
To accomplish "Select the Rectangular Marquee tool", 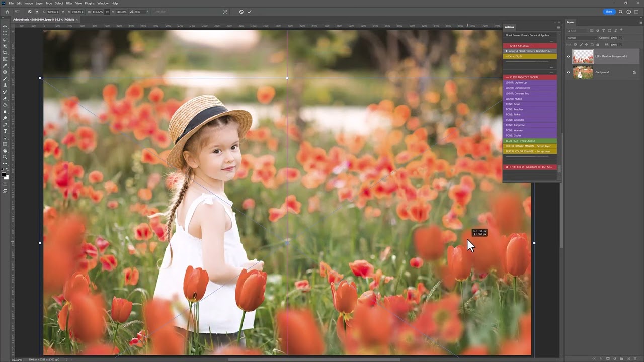I will coord(5,33).
